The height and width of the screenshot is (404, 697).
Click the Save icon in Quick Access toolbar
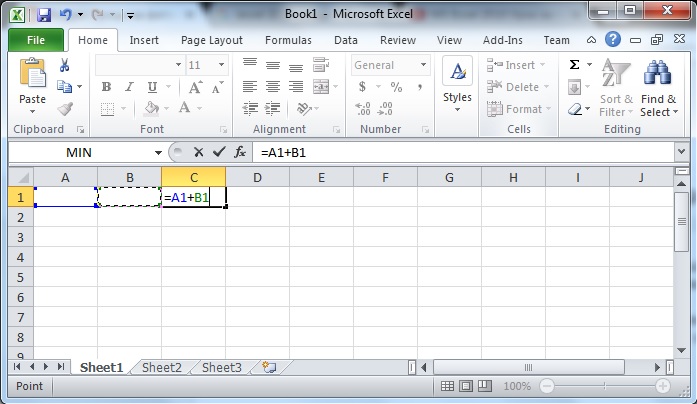[44, 15]
